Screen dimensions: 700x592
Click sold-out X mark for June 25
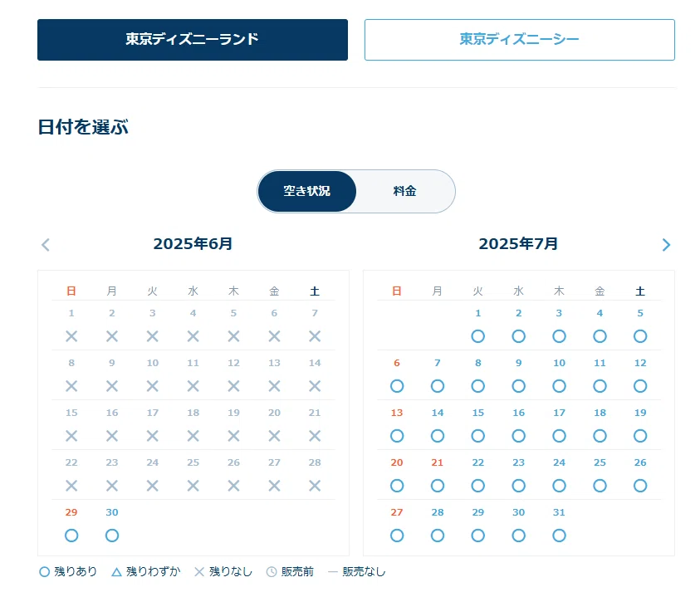193,486
